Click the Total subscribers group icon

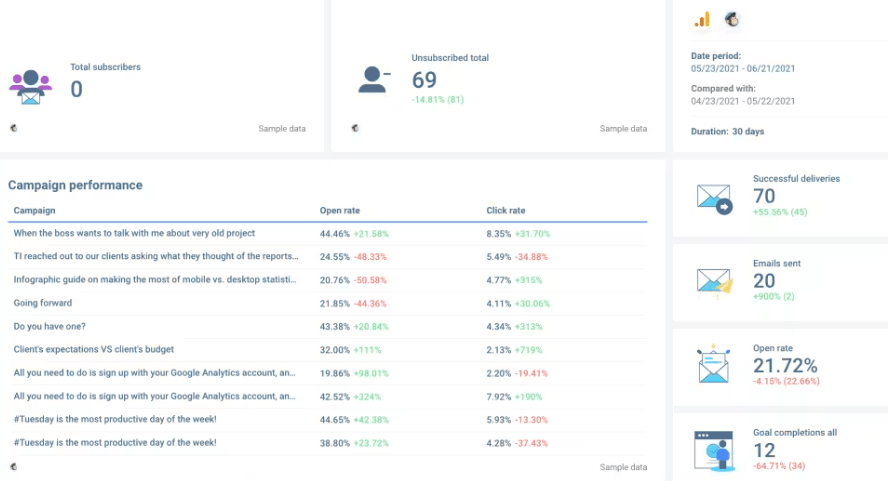tap(31, 87)
